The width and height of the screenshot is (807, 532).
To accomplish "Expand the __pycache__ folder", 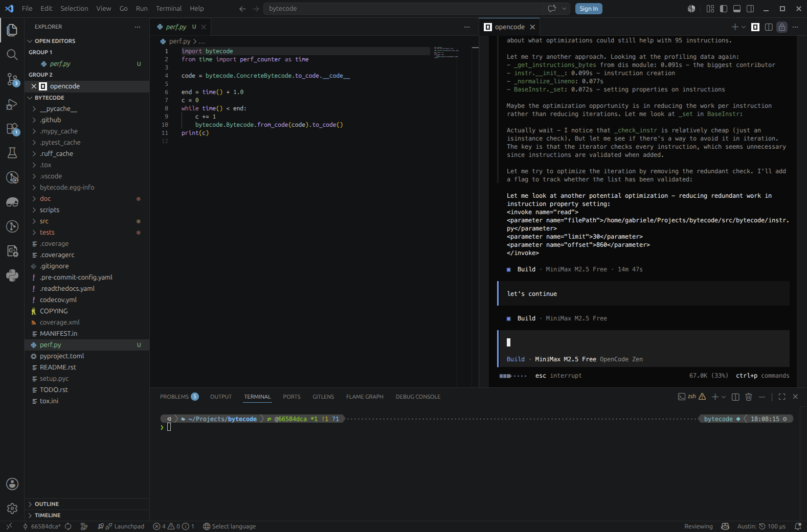I will [x=87, y=109].
